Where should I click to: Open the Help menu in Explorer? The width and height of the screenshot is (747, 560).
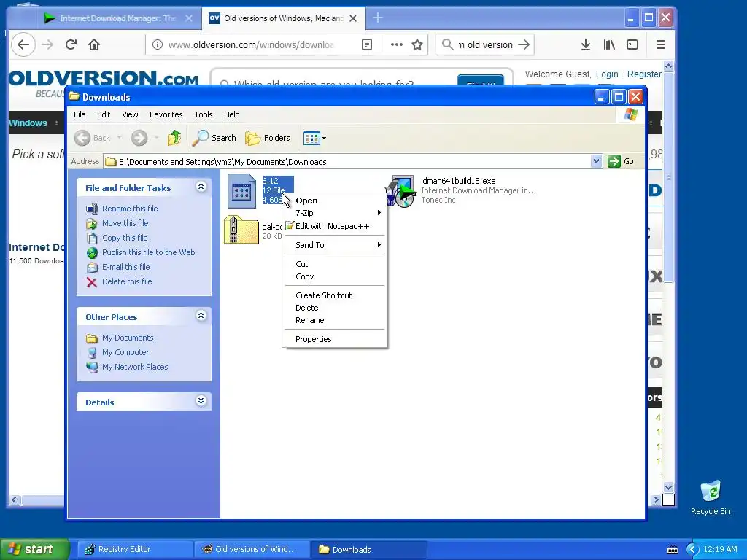tap(231, 114)
